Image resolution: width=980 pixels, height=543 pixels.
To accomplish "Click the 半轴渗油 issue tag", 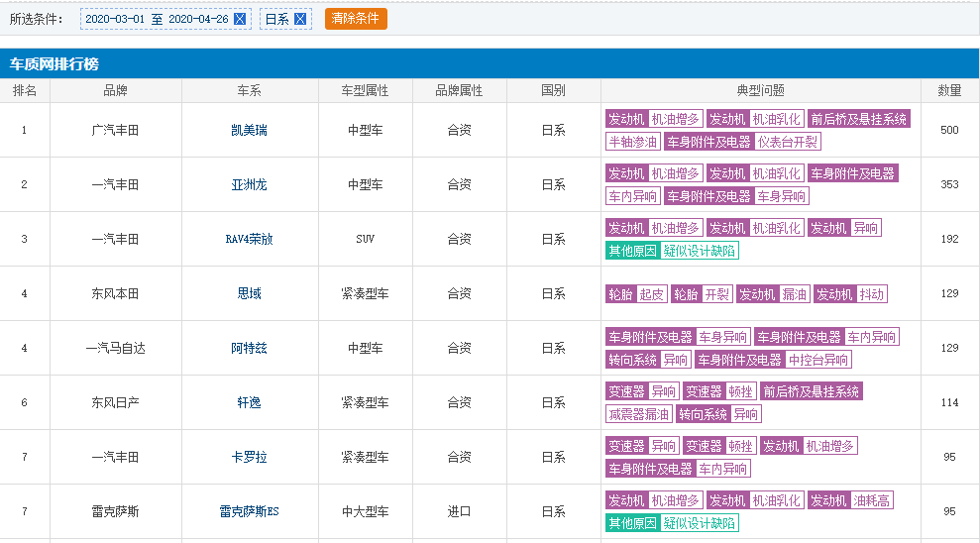I will coord(633,142).
